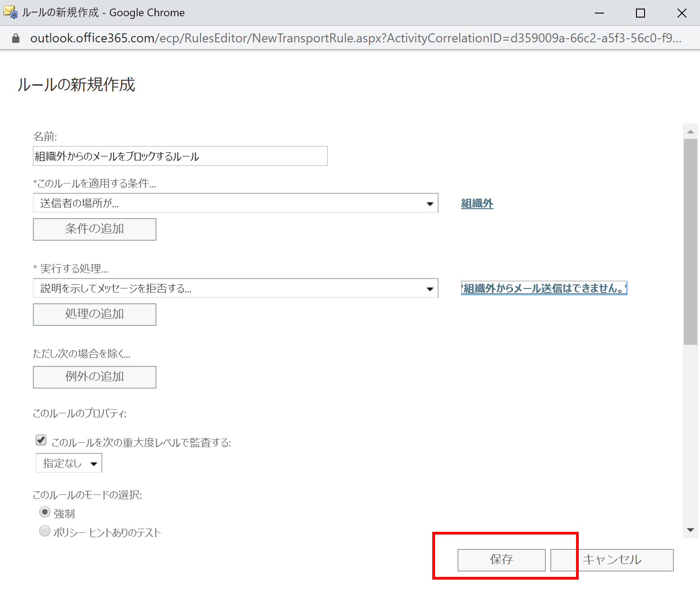Click the このルールのプロパティ: label

pyautogui.click(x=80, y=413)
